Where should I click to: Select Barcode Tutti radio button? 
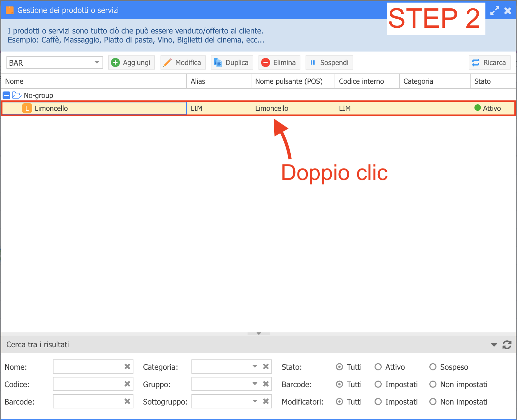[339, 384]
